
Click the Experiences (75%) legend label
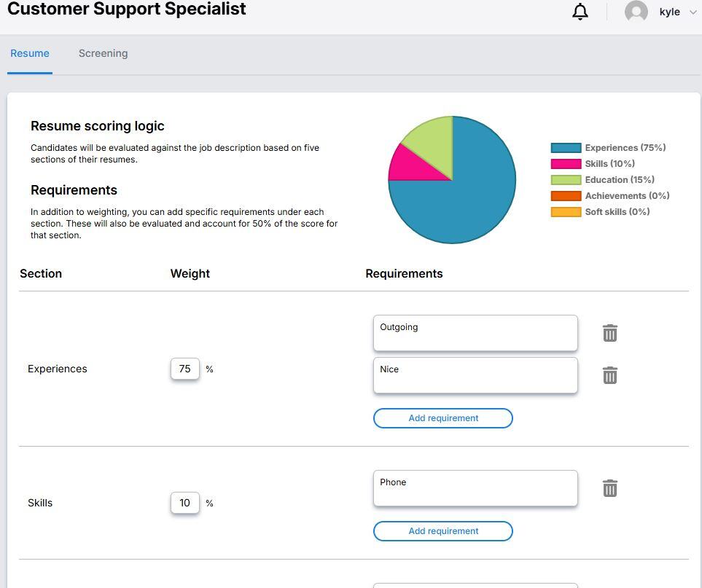click(x=625, y=148)
